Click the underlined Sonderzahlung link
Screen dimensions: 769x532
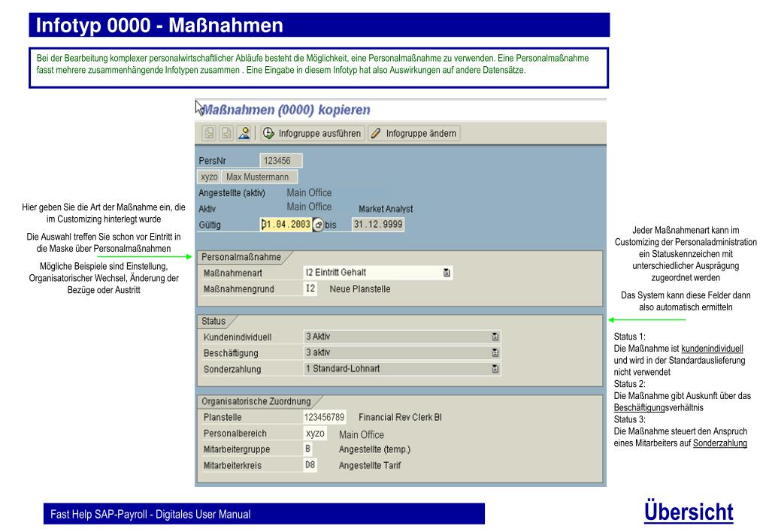click(x=720, y=443)
